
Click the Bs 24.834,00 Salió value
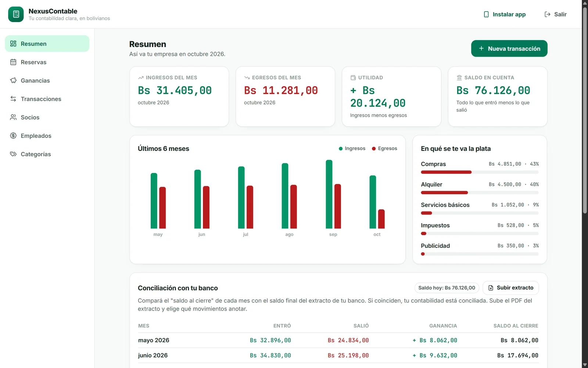[x=348, y=340]
